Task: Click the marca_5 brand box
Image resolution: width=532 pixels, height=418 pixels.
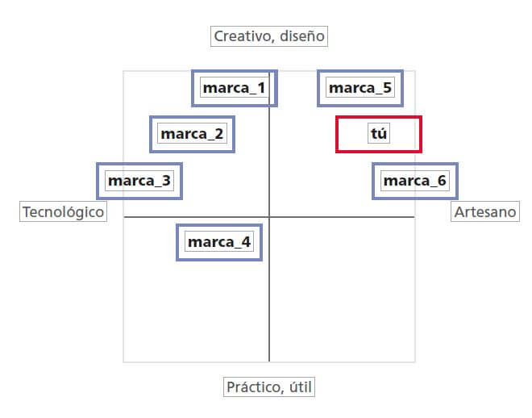Action: (x=360, y=88)
